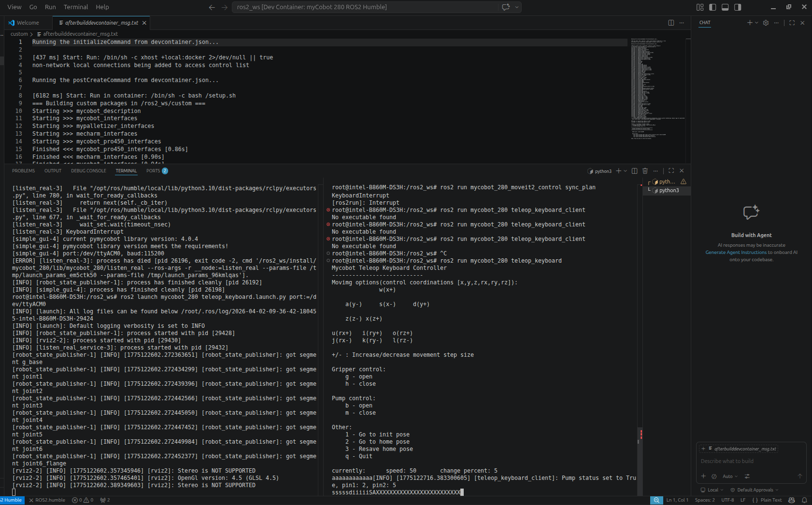Split the editor to the right
The image size is (812, 505).
pyautogui.click(x=671, y=23)
